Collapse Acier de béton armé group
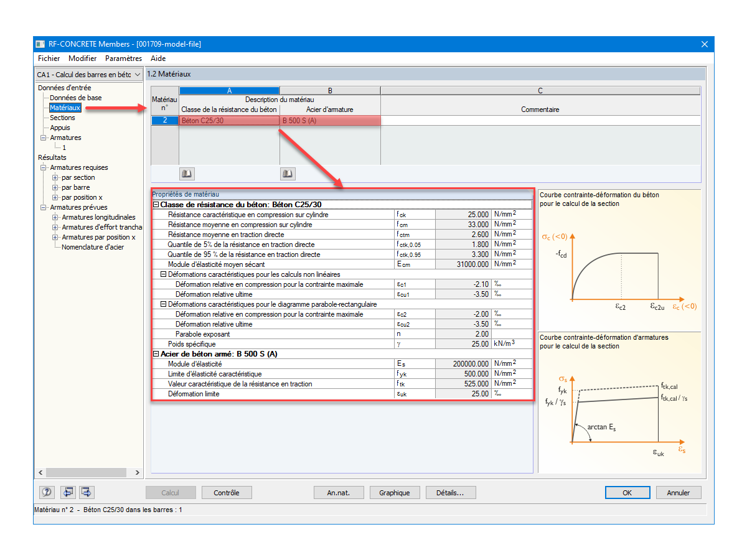This screenshot has height=560, width=747. pos(156,353)
